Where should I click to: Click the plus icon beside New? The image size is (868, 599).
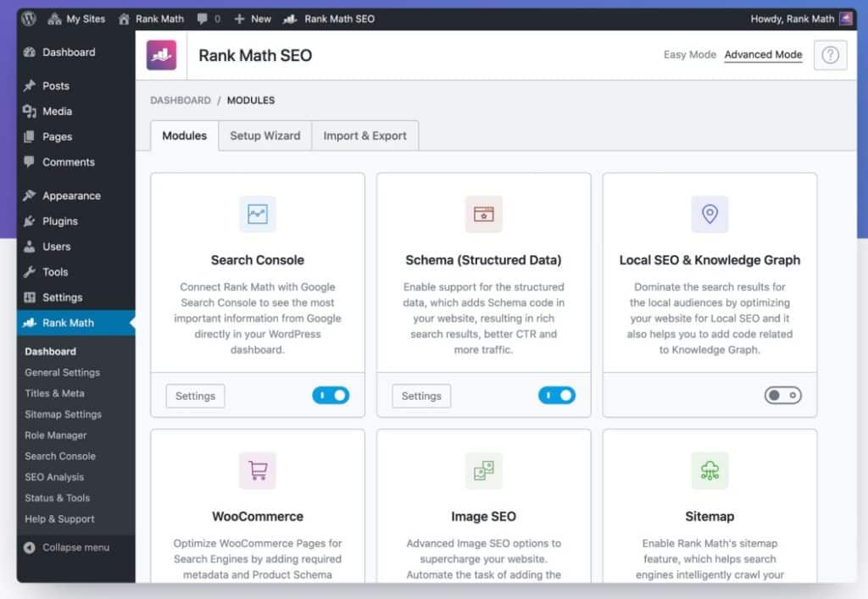239,19
